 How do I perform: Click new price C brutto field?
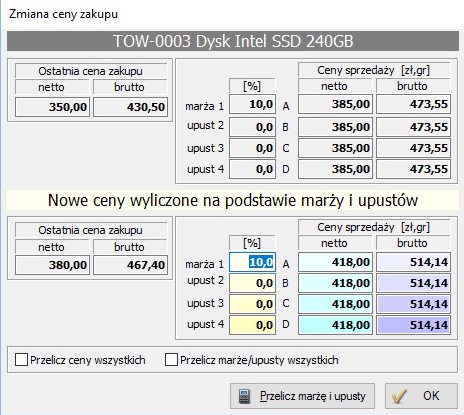click(413, 304)
